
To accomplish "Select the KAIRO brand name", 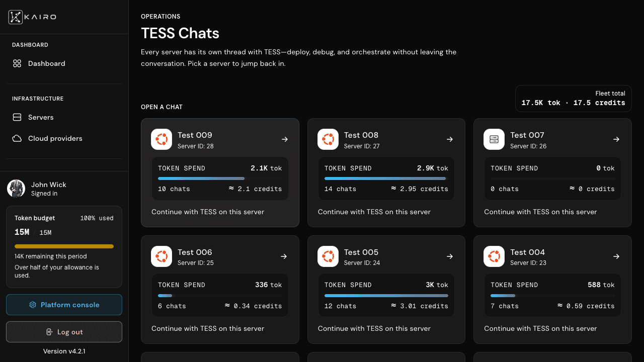I will (41, 17).
